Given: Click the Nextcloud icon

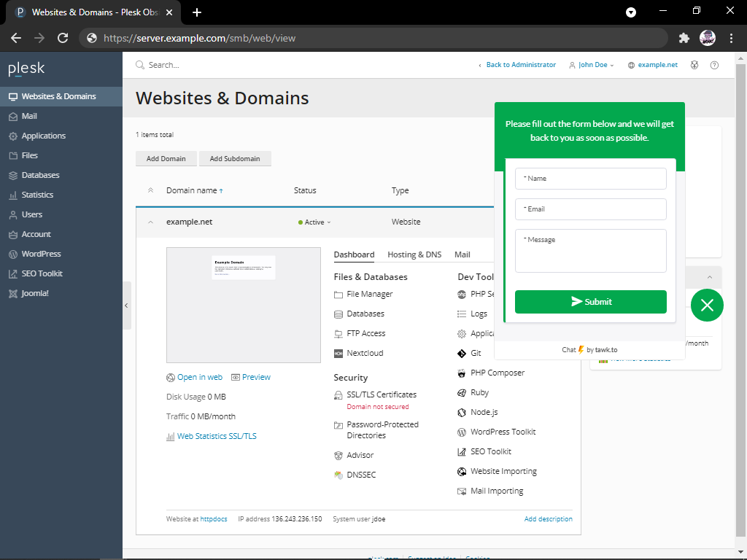Looking at the screenshot, I should pyautogui.click(x=338, y=354).
